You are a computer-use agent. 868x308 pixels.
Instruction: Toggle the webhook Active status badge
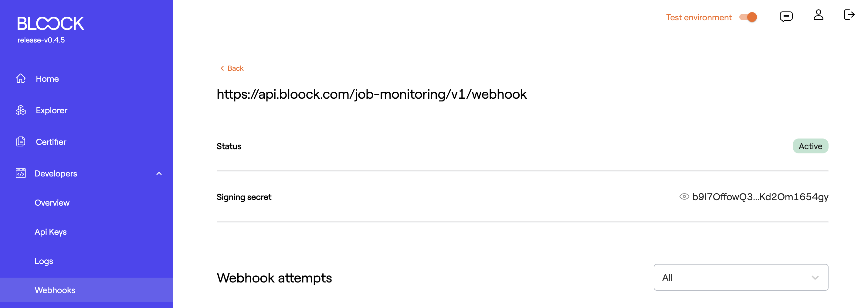[x=810, y=146]
